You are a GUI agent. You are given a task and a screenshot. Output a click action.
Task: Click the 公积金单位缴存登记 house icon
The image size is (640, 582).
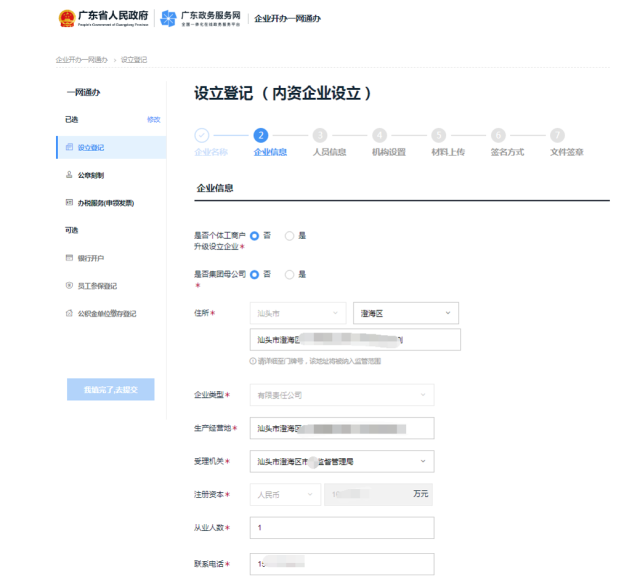(69, 313)
